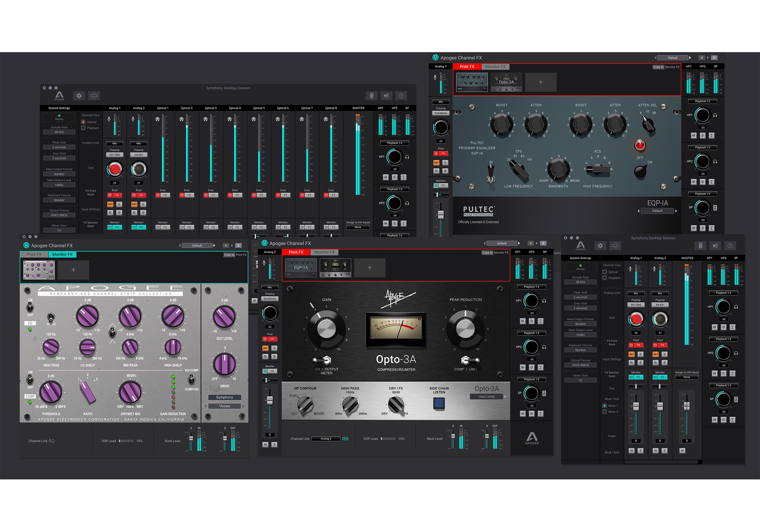Click the HP1 headphone icon in large Symphony mixer
760x532 pixels.
(407, 157)
